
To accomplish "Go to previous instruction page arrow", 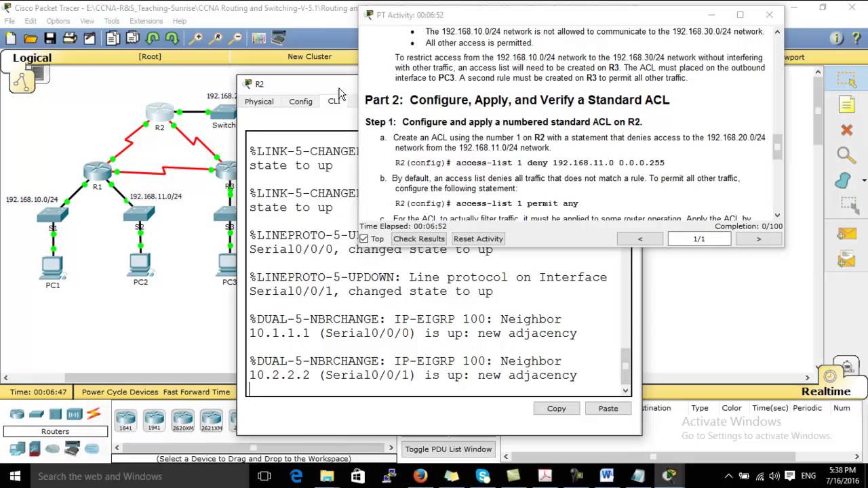I will tap(640, 239).
